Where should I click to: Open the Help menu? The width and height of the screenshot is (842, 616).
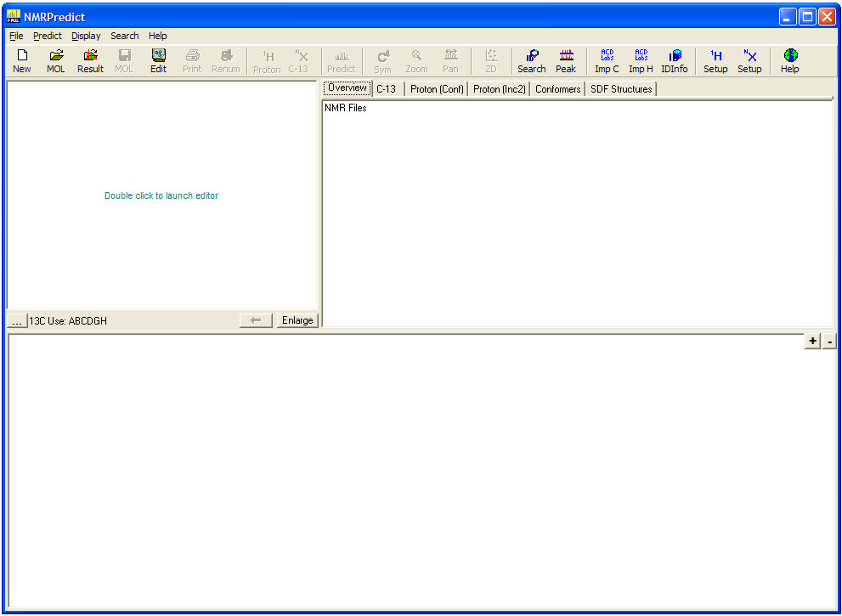(158, 36)
